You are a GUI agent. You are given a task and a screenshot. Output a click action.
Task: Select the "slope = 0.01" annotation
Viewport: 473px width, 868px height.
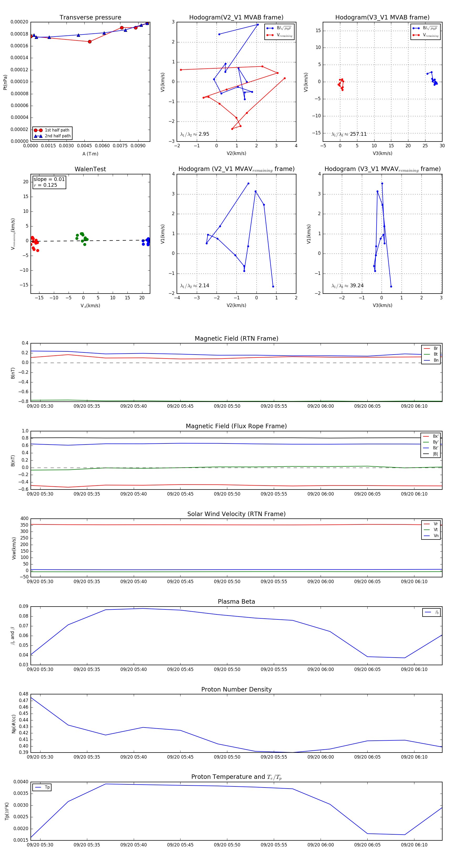click(49, 179)
